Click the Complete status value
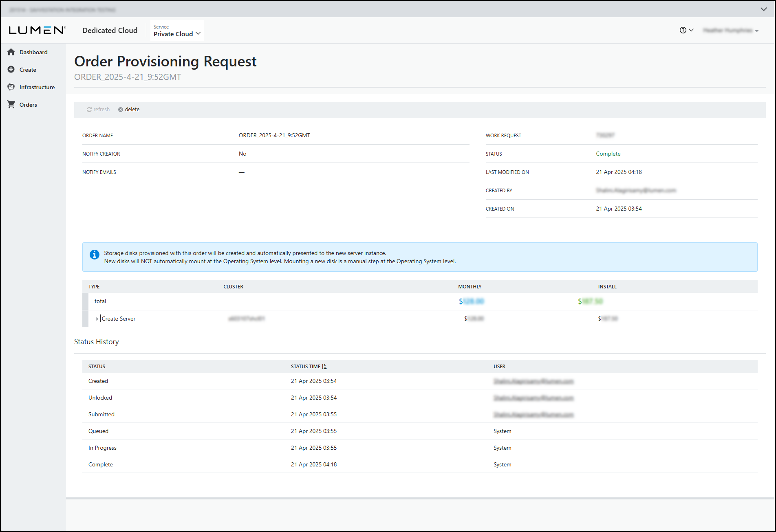This screenshot has width=776, height=532. [x=608, y=154]
